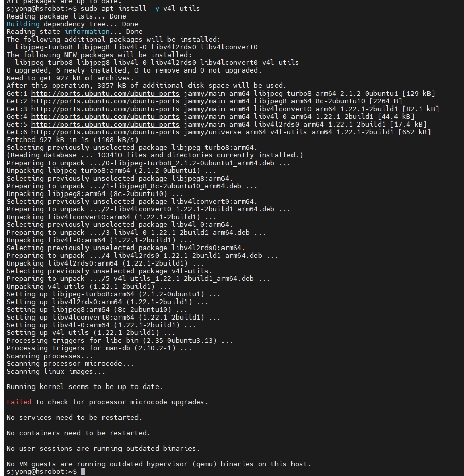Click the No user sessions outdated binaries line
Screen dimensions: 464x476
tap(104, 448)
